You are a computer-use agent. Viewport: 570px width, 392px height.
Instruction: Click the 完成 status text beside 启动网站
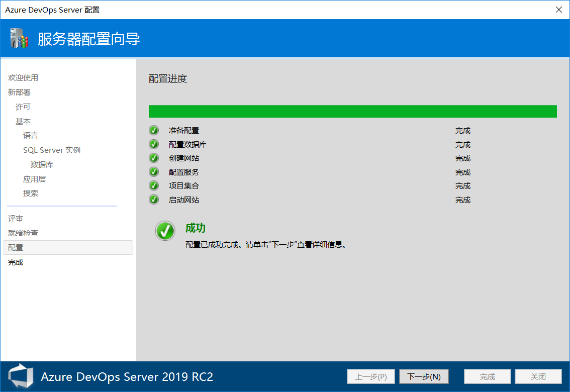[x=462, y=200]
